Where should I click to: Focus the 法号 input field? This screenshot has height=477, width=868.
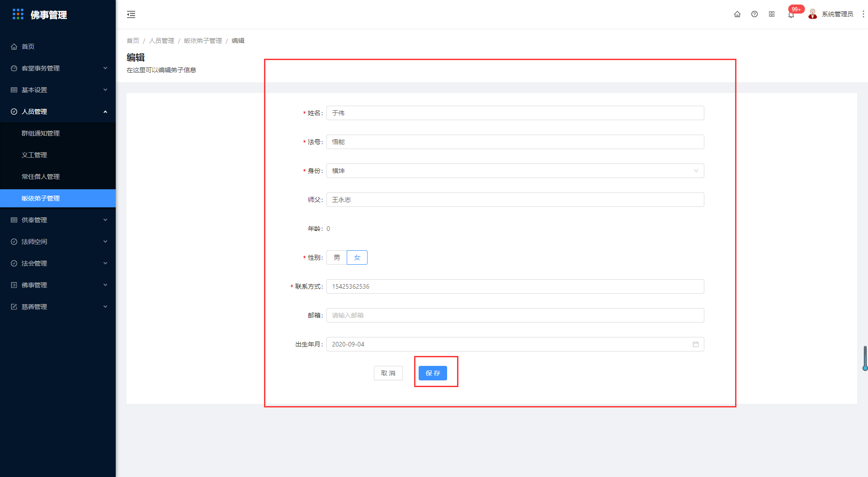pyautogui.click(x=515, y=142)
